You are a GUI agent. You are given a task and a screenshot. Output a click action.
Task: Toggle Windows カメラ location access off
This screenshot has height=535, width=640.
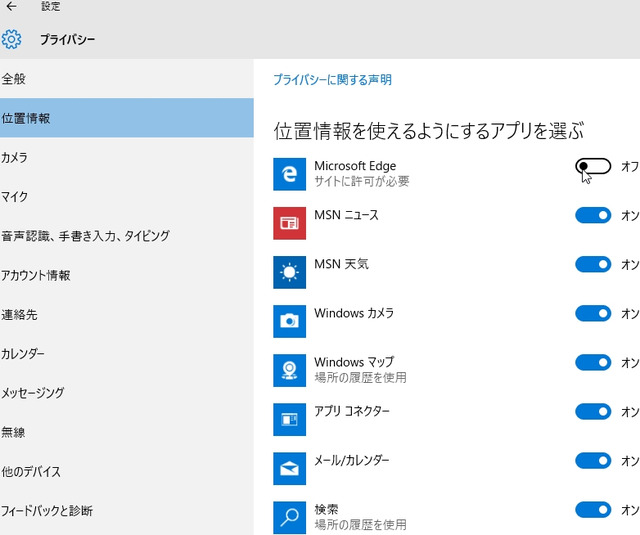[593, 313]
